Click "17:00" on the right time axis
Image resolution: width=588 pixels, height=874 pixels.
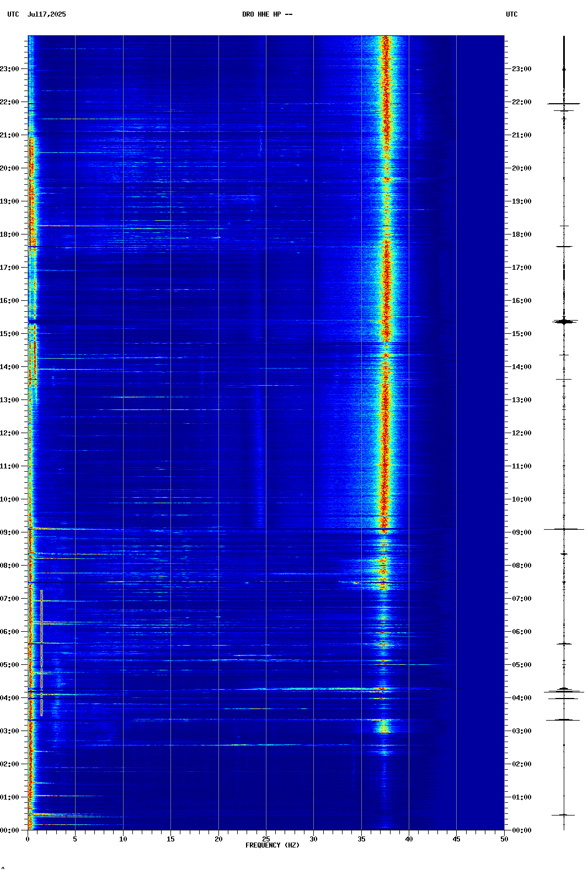(522, 268)
